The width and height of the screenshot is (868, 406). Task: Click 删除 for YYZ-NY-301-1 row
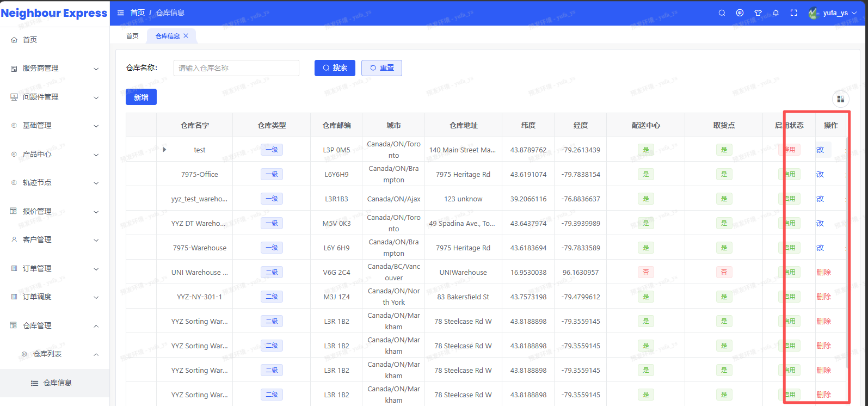coord(824,297)
